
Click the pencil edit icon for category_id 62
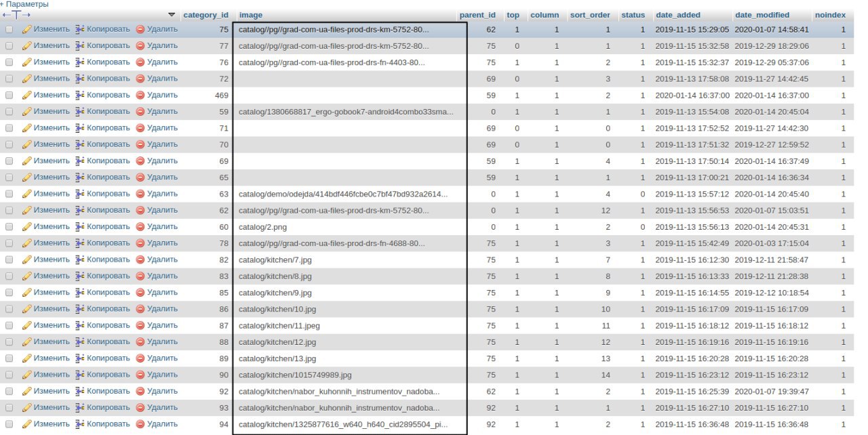click(x=27, y=210)
